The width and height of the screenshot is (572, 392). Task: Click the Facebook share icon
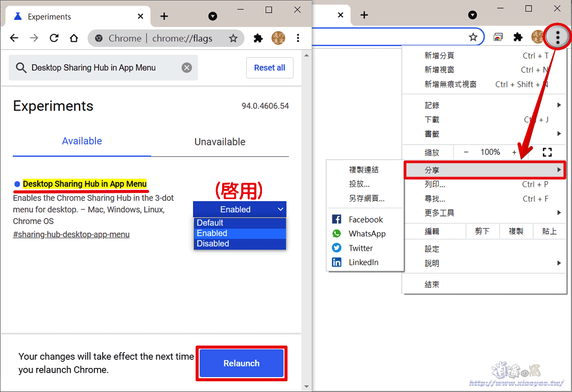(337, 219)
